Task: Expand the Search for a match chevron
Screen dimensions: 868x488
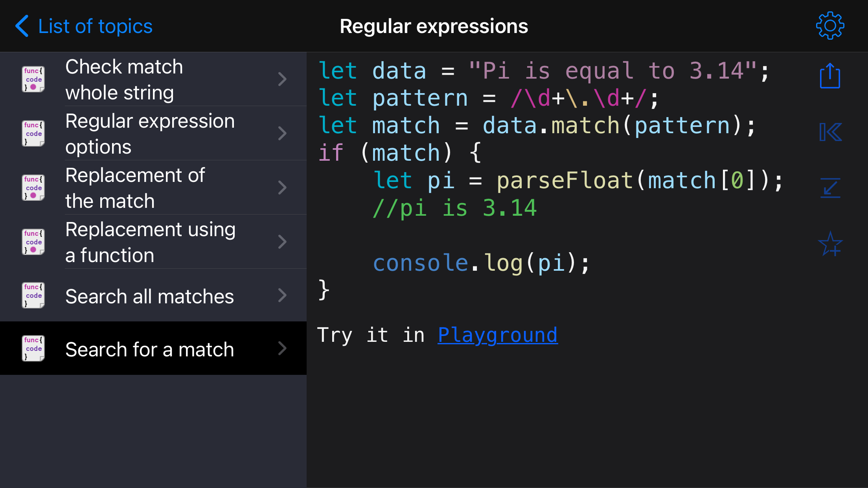Action: [282, 348]
